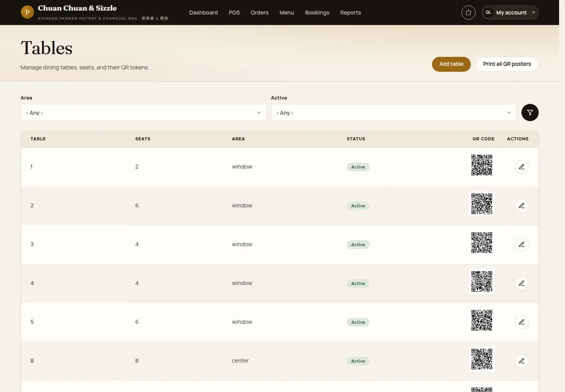Screen dimensions: 565x392
Task: Switch to the Bookings section
Action: (x=317, y=13)
